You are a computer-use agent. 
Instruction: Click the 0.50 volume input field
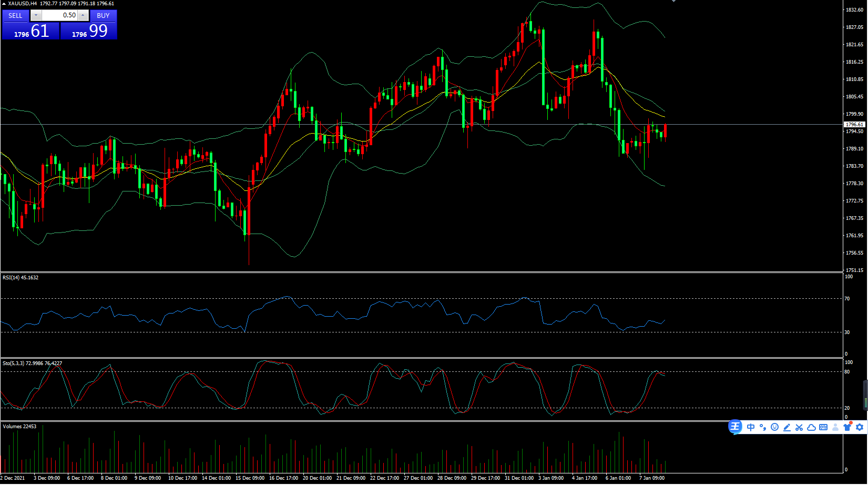pos(59,16)
